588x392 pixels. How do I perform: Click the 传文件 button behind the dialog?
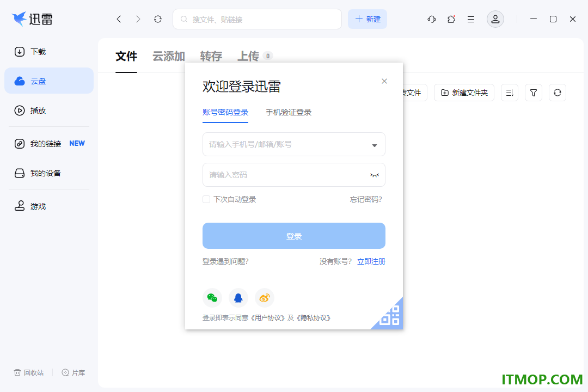pyautogui.click(x=415, y=93)
